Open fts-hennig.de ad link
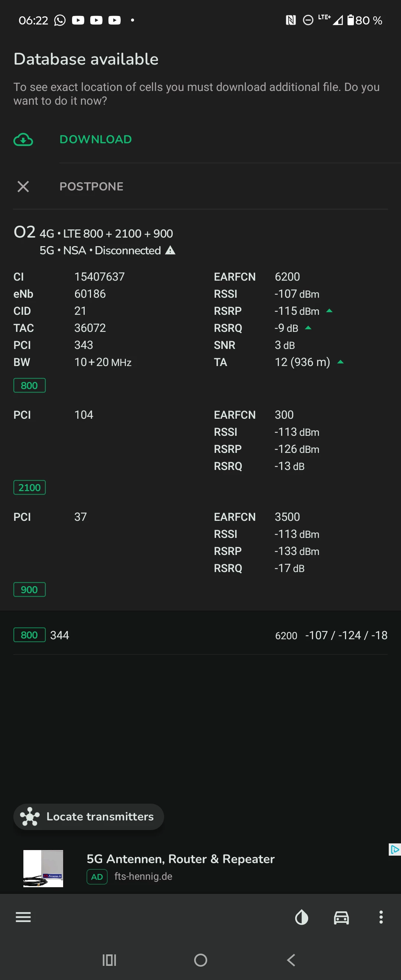Image resolution: width=401 pixels, height=980 pixels. coord(143,876)
